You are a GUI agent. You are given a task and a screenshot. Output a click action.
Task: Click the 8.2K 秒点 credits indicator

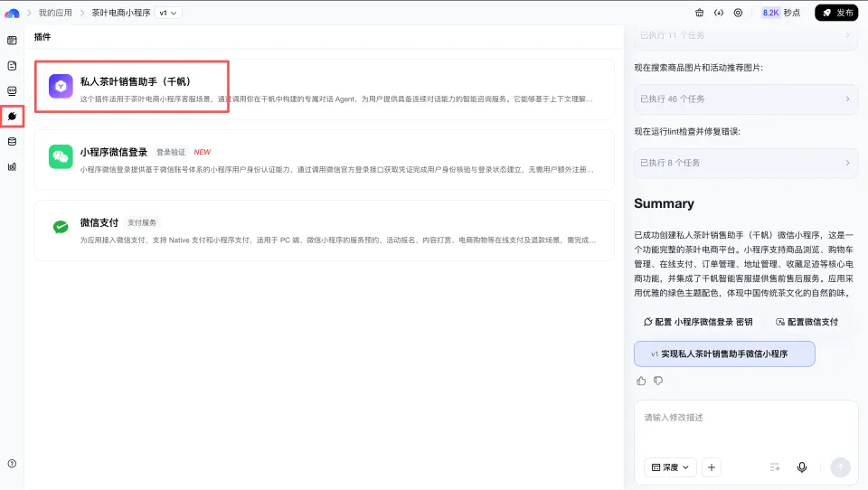[x=780, y=13]
